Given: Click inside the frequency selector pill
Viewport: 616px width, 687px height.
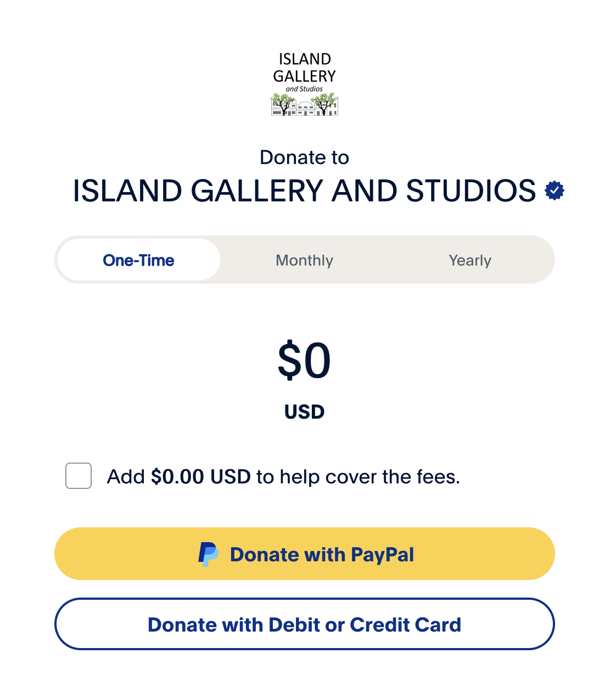Looking at the screenshot, I should coord(304,260).
